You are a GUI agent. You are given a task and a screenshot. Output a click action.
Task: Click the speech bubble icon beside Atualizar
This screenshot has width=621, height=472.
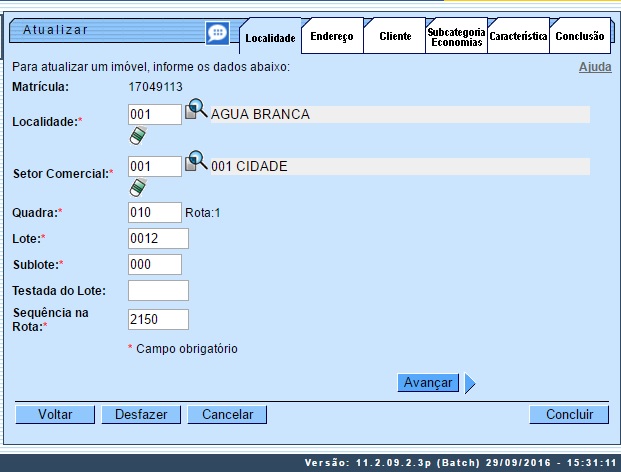pos(217,33)
